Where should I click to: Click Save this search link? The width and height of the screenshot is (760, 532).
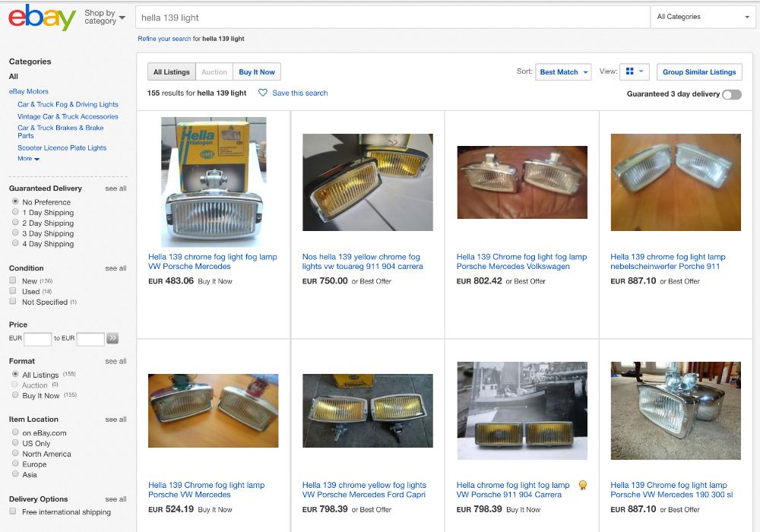pos(299,93)
